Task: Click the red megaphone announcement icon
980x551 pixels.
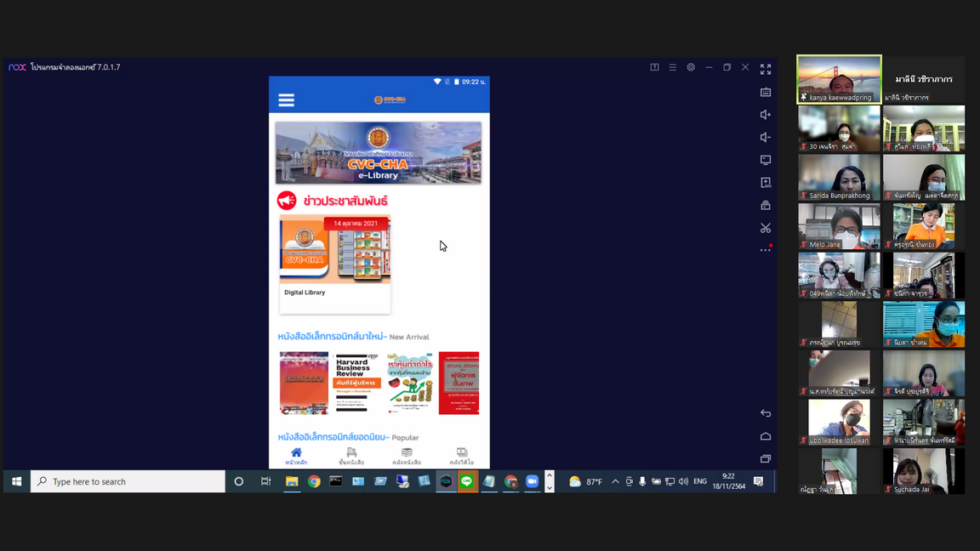Action: tap(287, 201)
